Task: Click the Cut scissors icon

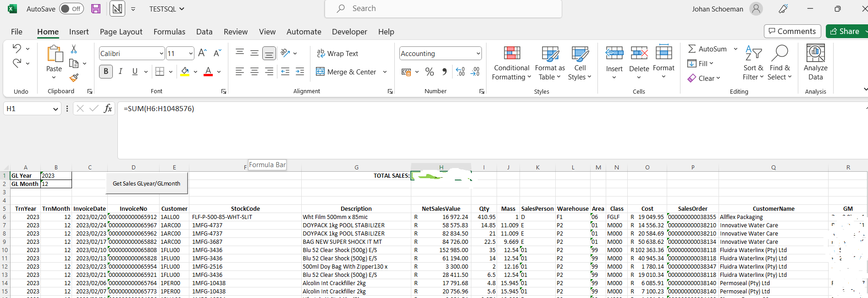Action: [74, 49]
